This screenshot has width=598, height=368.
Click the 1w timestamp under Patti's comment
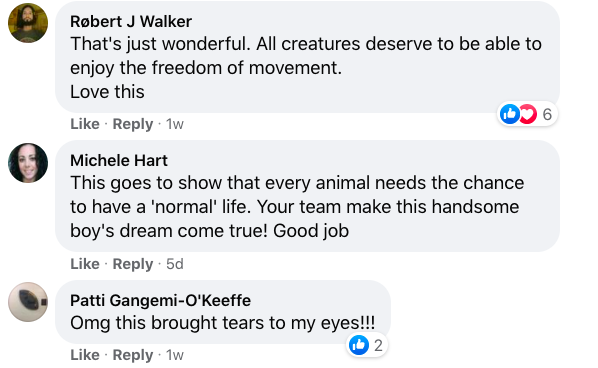pos(175,355)
